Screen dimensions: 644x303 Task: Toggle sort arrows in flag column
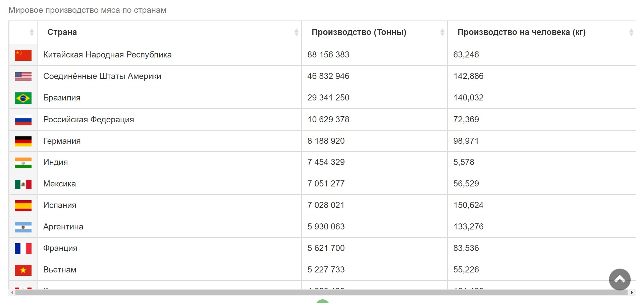pyautogui.click(x=32, y=32)
